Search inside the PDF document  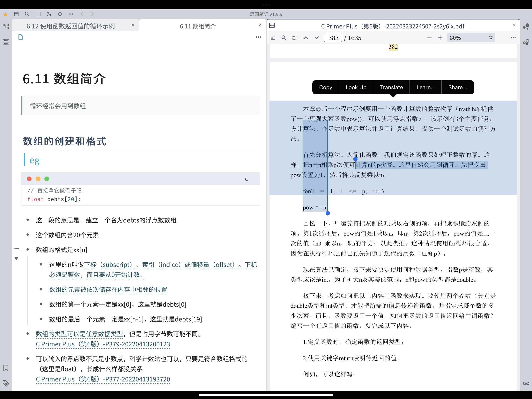click(284, 38)
